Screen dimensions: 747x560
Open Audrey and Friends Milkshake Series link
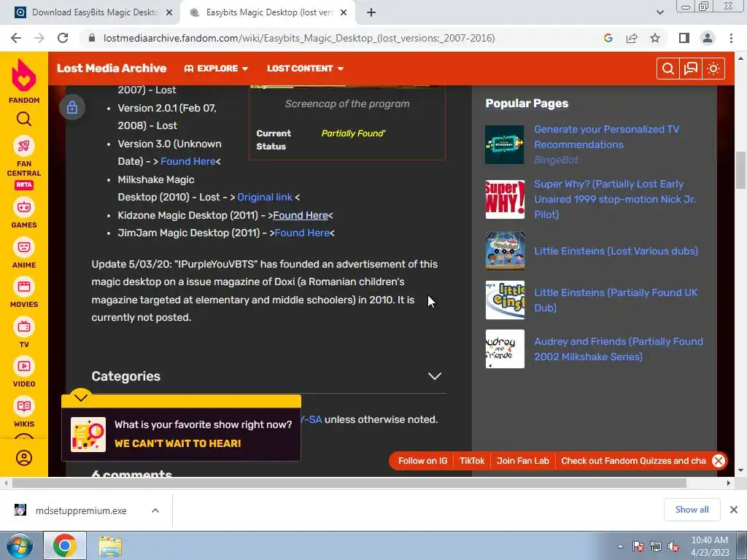(619, 349)
